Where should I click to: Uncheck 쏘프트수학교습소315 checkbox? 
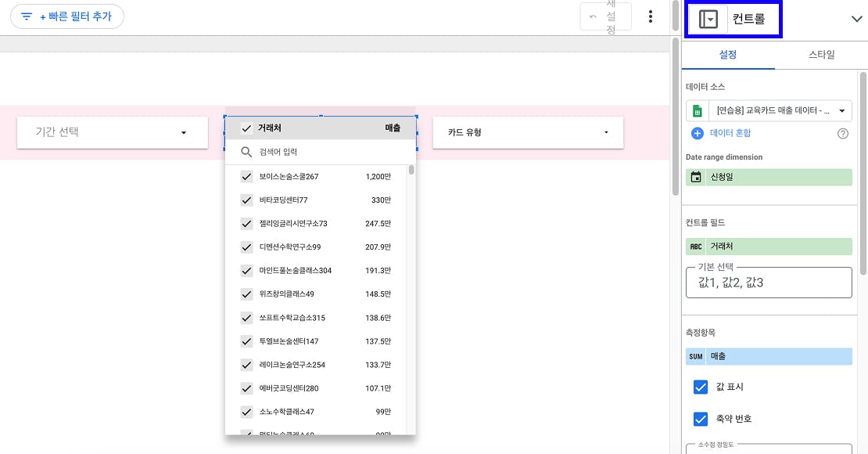[246, 318]
